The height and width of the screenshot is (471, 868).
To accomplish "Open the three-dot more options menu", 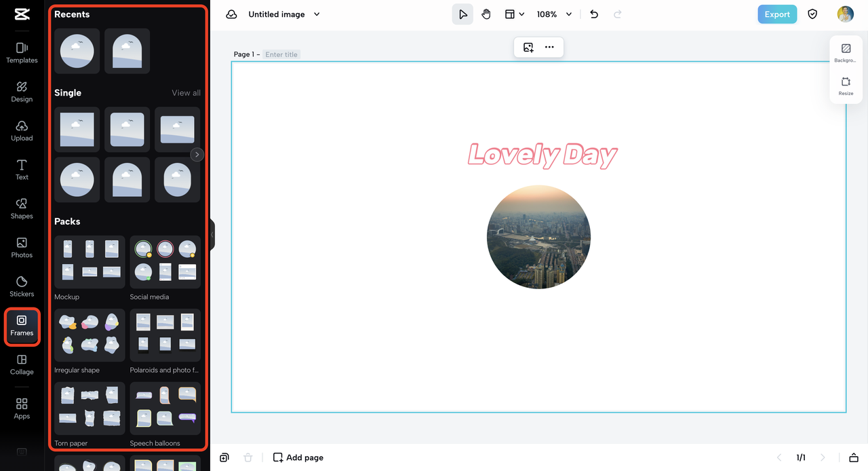I will 549,47.
